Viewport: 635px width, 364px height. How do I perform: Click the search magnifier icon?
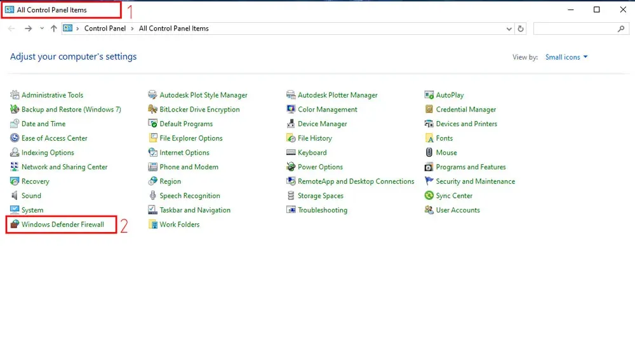tap(621, 29)
